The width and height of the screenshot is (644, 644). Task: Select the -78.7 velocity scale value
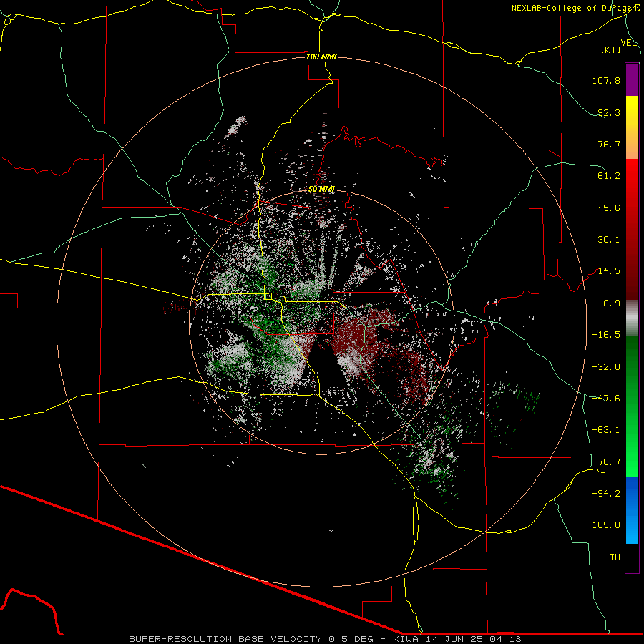click(x=606, y=462)
